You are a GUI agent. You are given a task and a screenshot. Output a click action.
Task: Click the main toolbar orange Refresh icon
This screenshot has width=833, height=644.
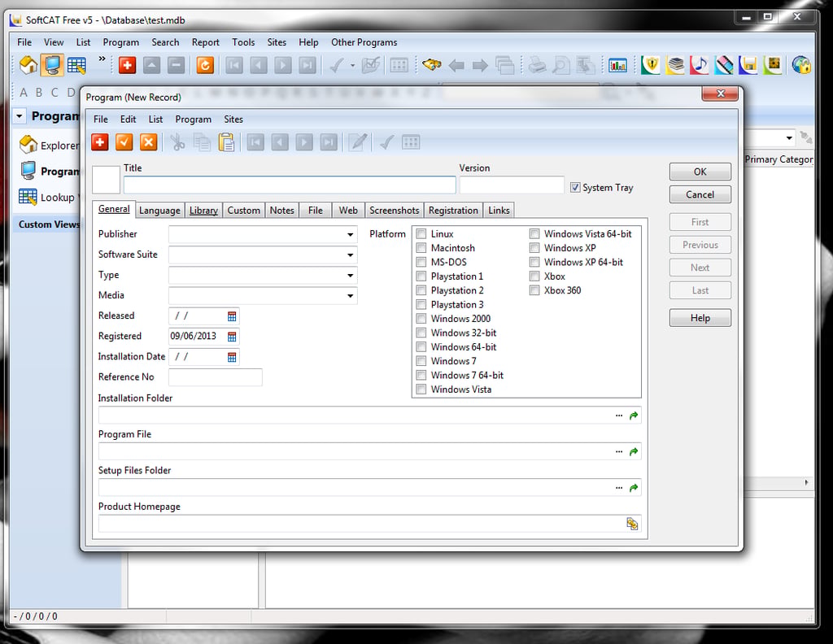[x=205, y=65]
